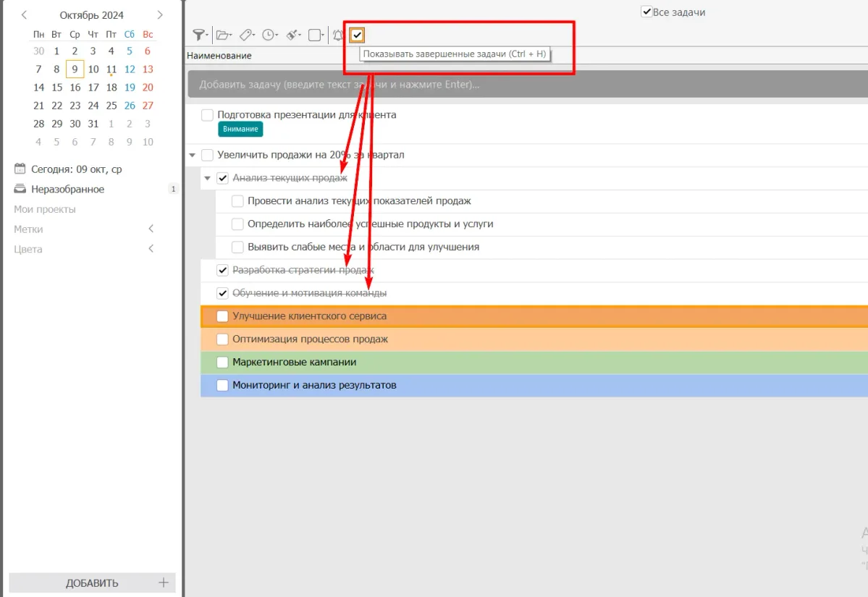Image resolution: width=868 pixels, height=597 pixels.
Task: Open Неразобранное inbox in sidebar
Action: point(67,190)
